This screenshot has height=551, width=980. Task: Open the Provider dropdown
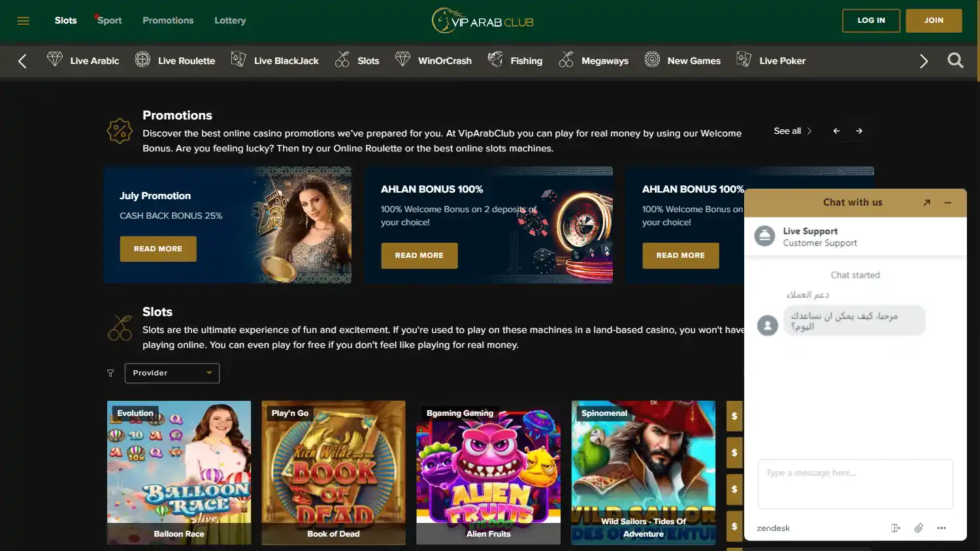(172, 373)
